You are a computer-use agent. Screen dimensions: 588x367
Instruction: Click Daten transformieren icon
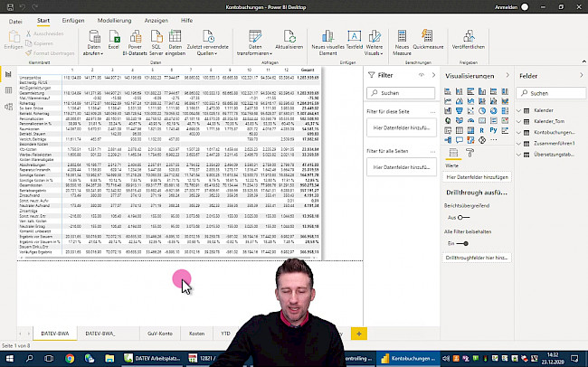(x=256, y=39)
